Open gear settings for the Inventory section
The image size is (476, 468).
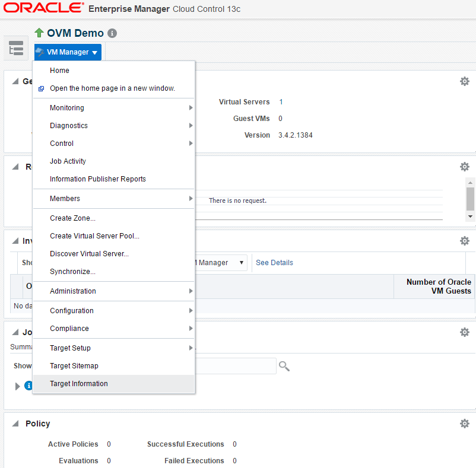pyautogui.click(x=465, y=241)
